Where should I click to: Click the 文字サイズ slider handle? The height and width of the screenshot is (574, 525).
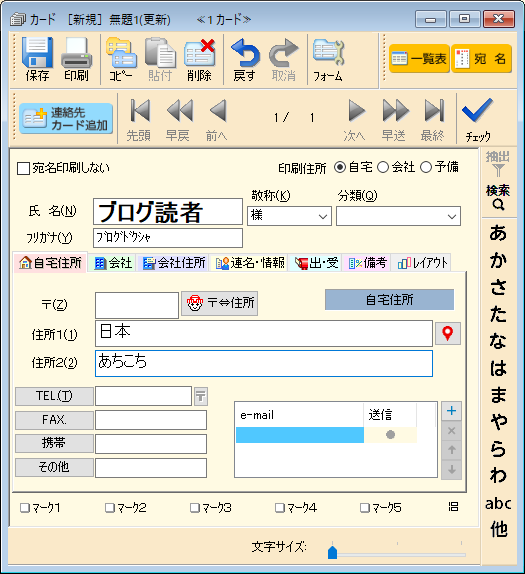(332, 552)
